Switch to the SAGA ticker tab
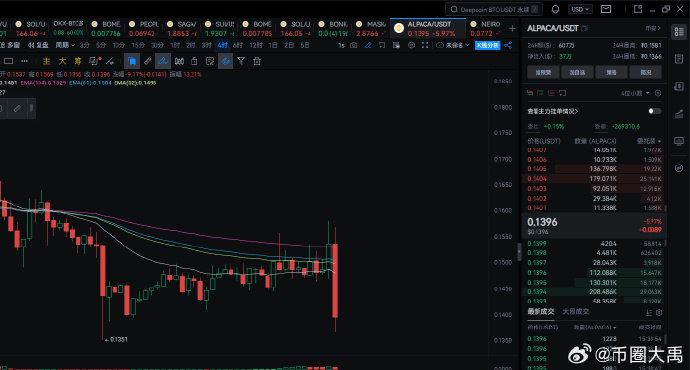This screenshot has width=690, height=370. tap(182, 29)
